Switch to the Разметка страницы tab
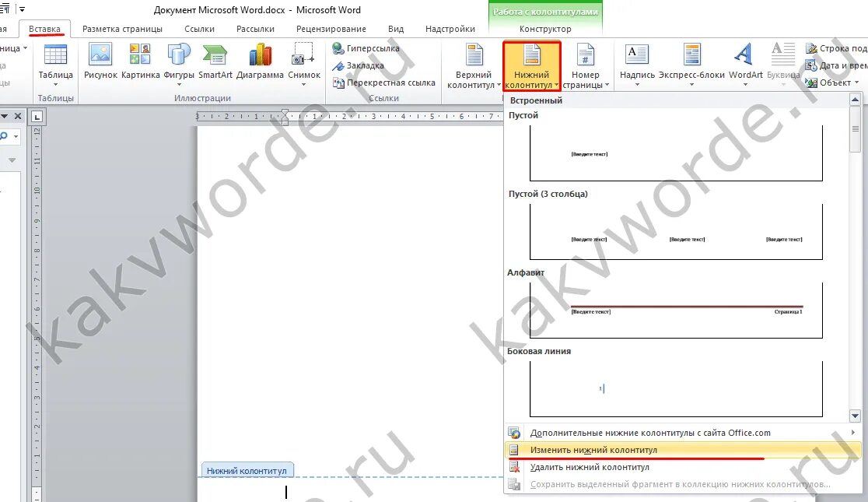The image size is (868, 502). tap(122, 29)
